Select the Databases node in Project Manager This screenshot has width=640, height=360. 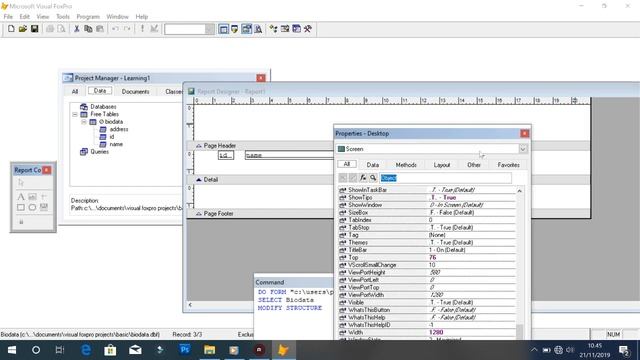[103, 107]
